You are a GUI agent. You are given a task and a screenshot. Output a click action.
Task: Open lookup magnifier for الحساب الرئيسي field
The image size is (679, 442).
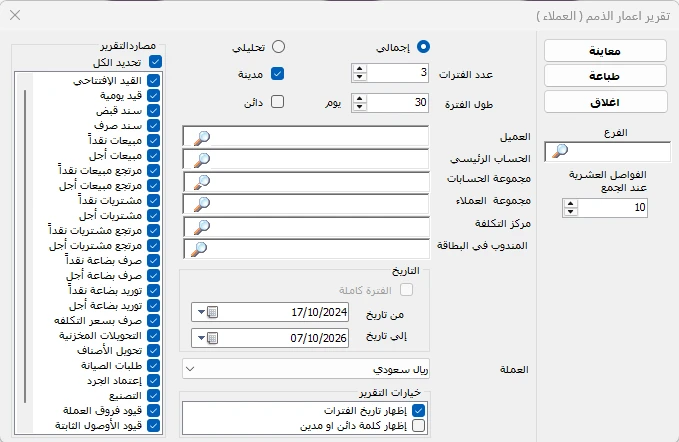pos(201,160)
